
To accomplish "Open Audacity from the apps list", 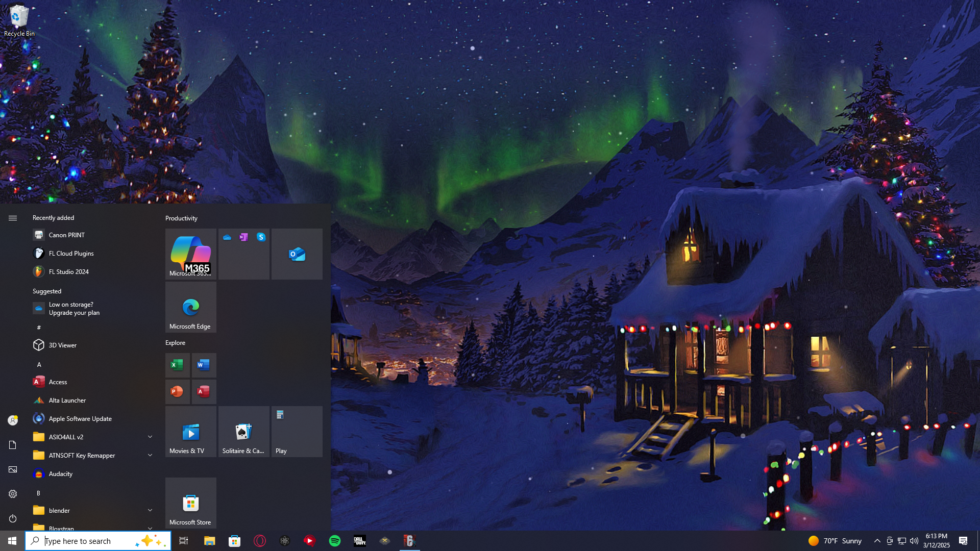I will coord(60,474).
